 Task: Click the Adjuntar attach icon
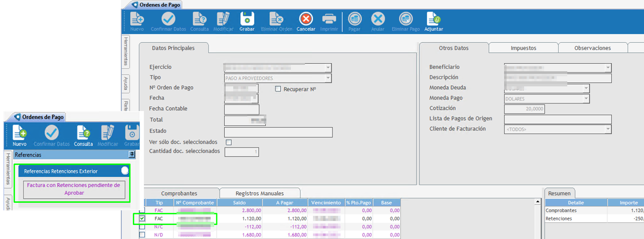coord(433,19)
